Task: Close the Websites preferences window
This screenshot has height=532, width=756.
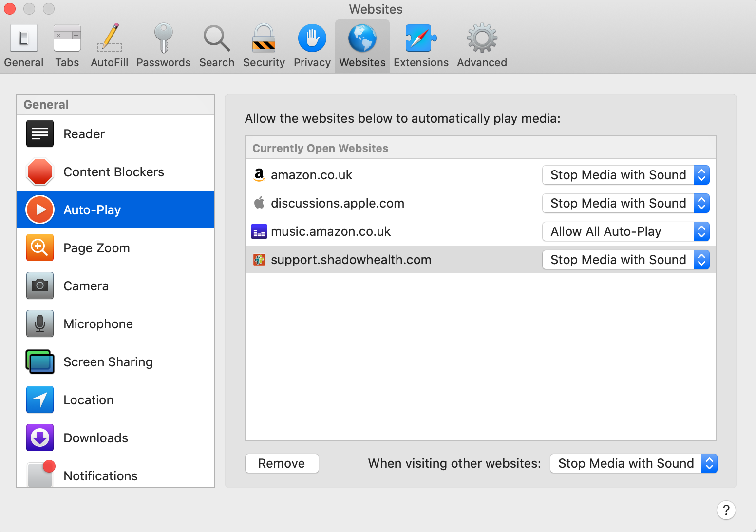Action: pyautogui.click(x=10, y=9)
